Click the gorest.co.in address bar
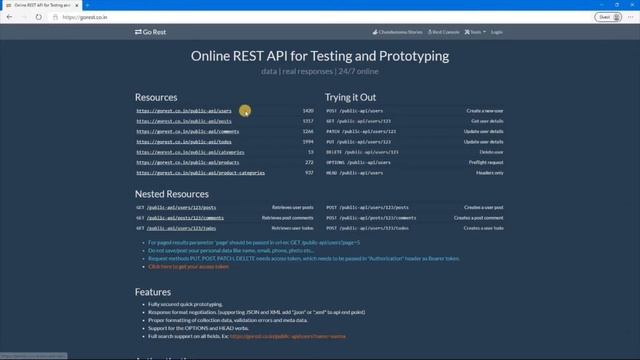Viewport: 640px width, 360px height. 85,17
